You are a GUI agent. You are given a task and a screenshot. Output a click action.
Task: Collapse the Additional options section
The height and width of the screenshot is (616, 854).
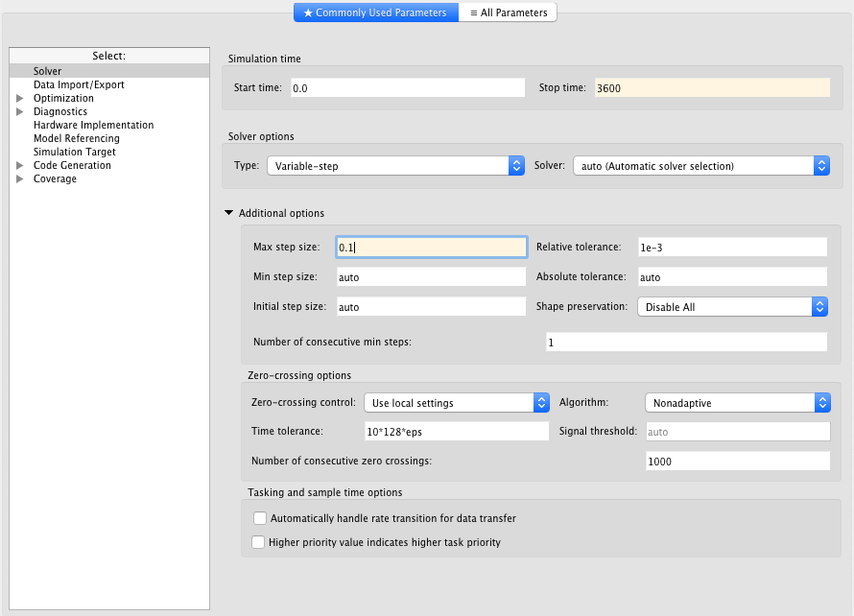(x=228, y=213)
